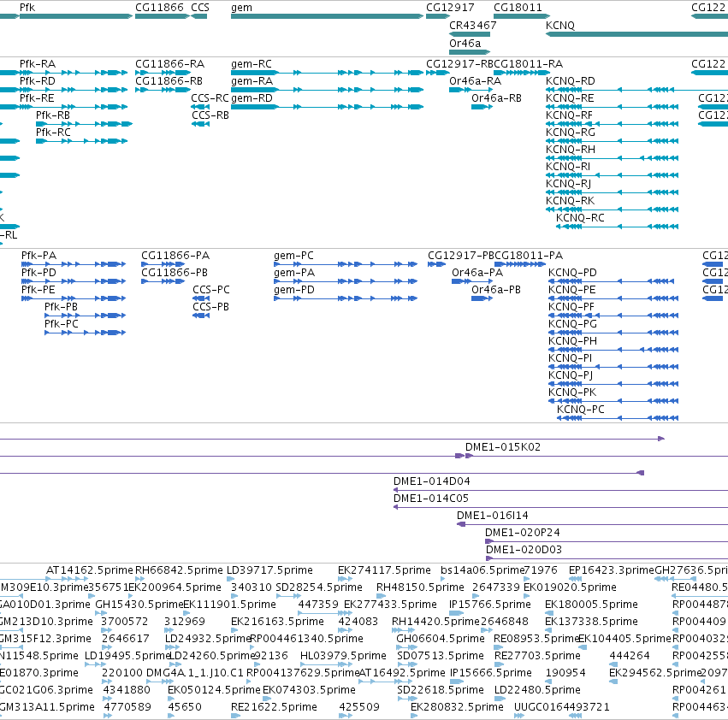Open the Pfk-PC protein label

click(x=62, y=323)
